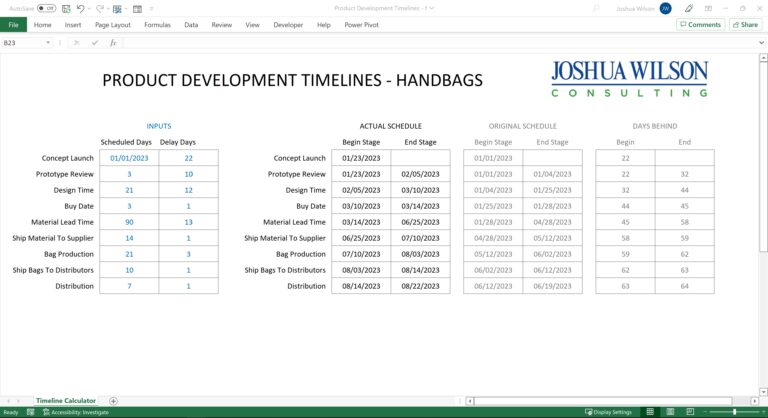Select the Concept Launch delay days cell 22
Viewport: 768px width, 418px height.
(189, 158)
